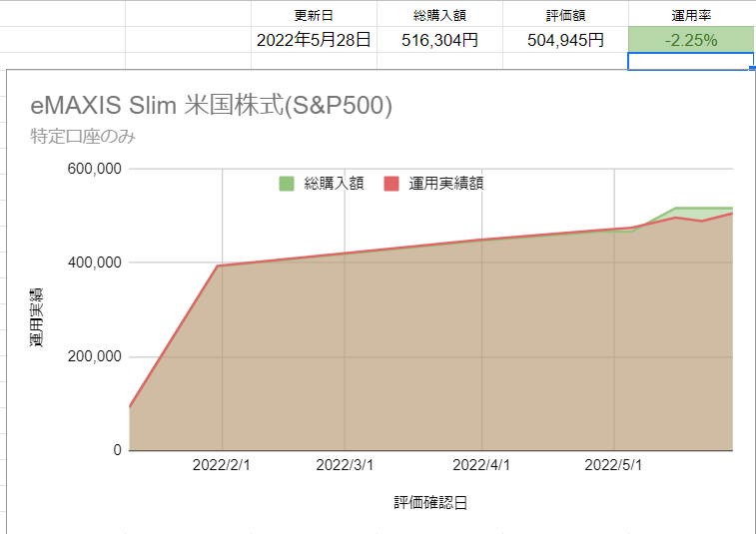
Task: Click the 0 y-axis label
Action: click(x=117, y=450)
